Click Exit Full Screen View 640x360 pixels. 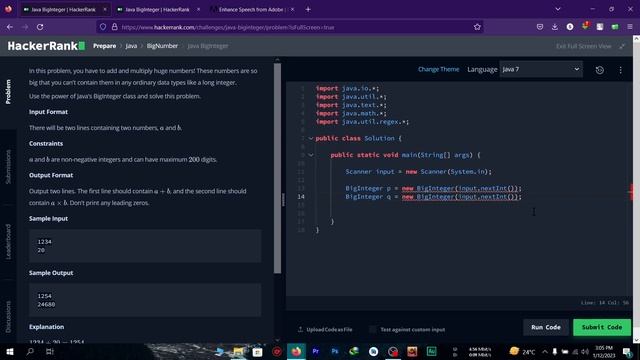click(584, 46)
